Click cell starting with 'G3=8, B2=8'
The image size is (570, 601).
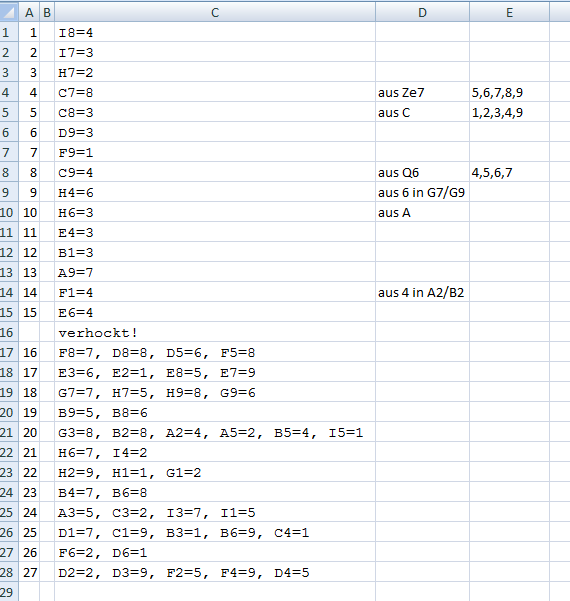215,432
